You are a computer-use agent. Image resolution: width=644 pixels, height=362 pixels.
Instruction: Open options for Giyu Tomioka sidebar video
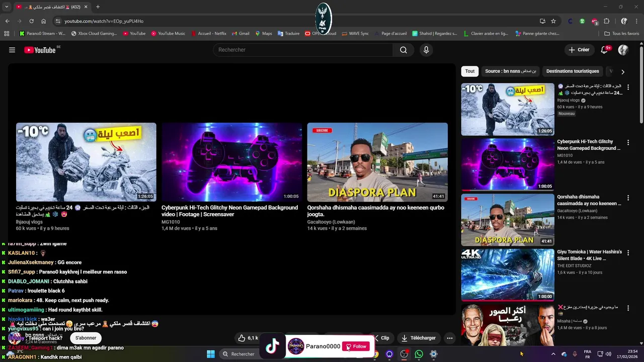coord(628,253)
